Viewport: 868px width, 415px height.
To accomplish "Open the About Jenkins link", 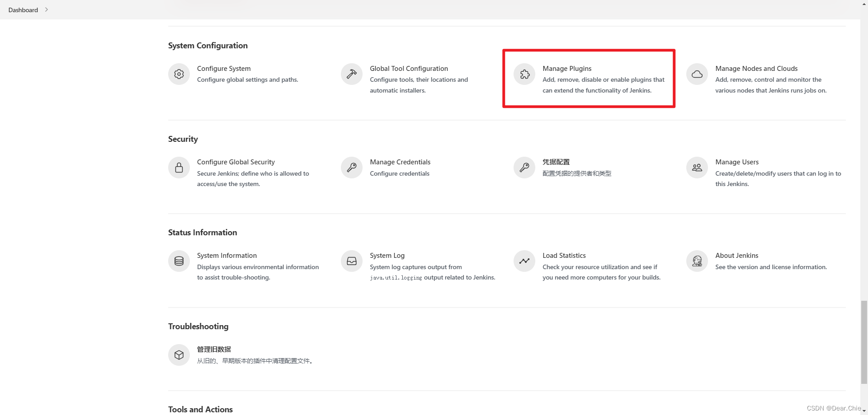I will [737, 256].
